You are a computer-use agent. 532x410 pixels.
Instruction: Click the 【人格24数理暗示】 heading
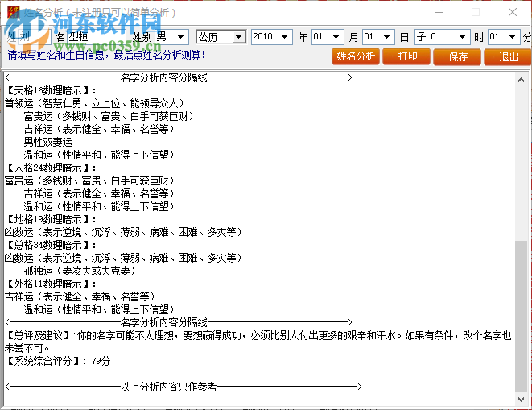[50, 168]
